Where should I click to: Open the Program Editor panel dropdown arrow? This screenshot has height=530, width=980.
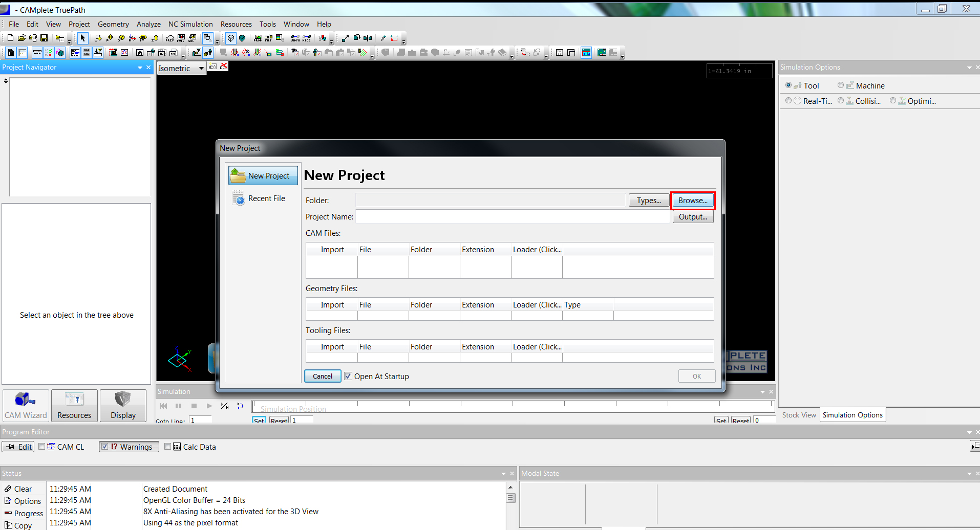(x=969, y=432)
